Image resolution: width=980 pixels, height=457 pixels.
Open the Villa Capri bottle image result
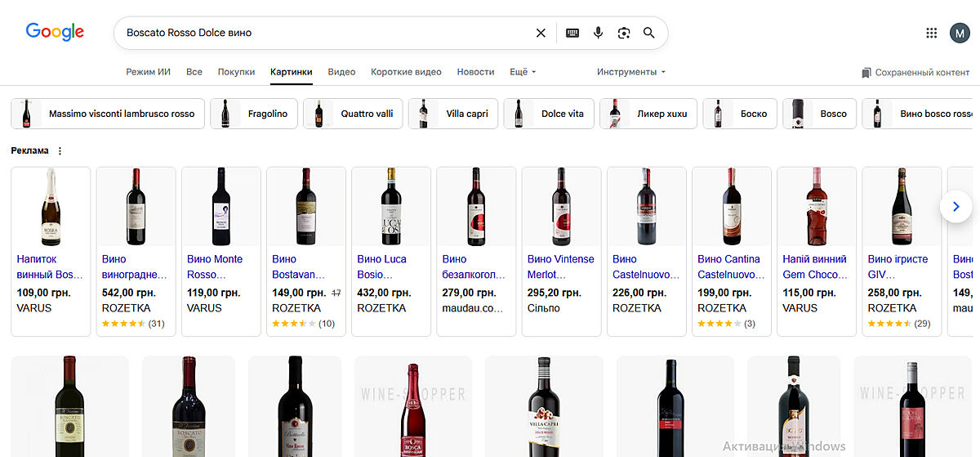tap(544, 406)
